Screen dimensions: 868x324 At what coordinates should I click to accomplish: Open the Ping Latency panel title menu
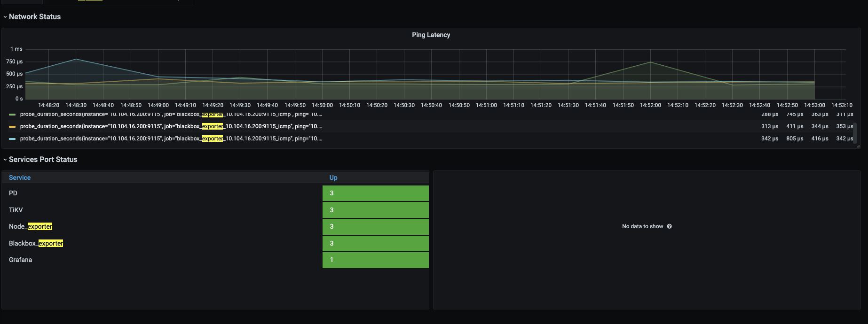tap(431, 35)
